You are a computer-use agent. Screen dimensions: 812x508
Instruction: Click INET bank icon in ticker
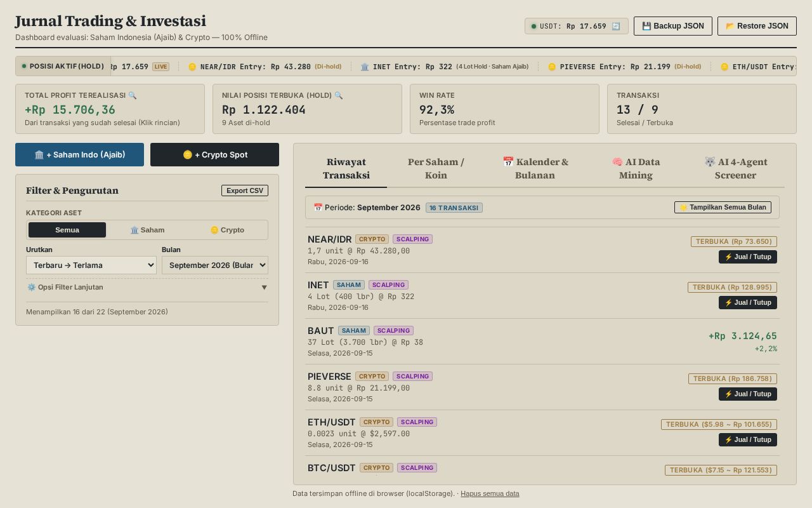[x=365, y=67]
